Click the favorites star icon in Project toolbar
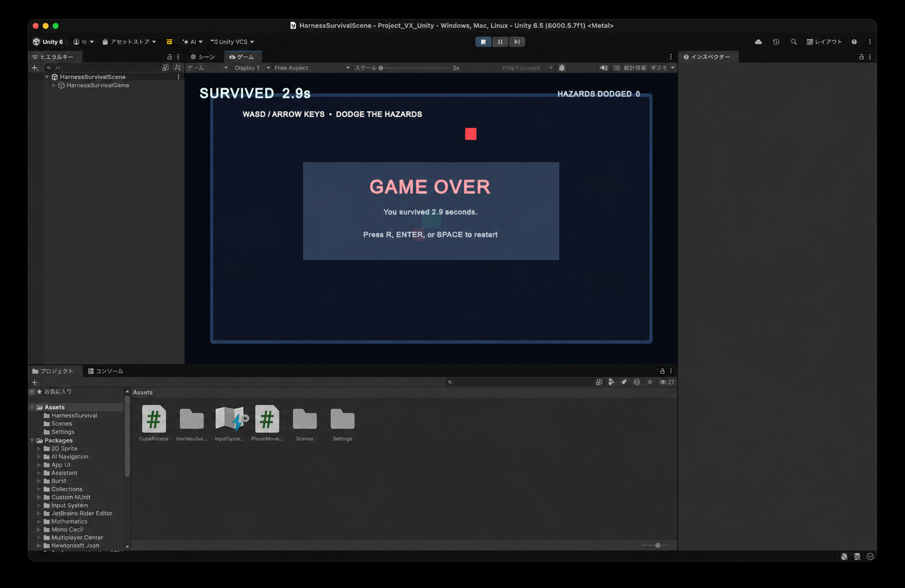Screen dimensions: 905x588 (x=650, y=382)
